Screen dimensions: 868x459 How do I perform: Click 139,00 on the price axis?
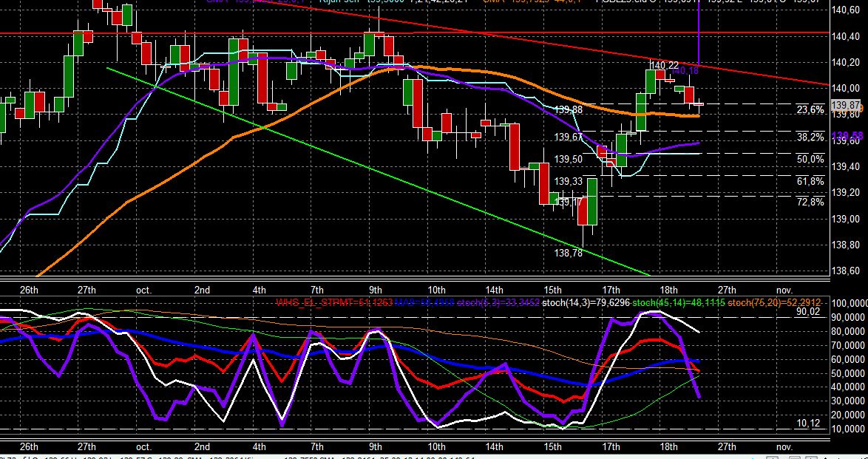846,219
